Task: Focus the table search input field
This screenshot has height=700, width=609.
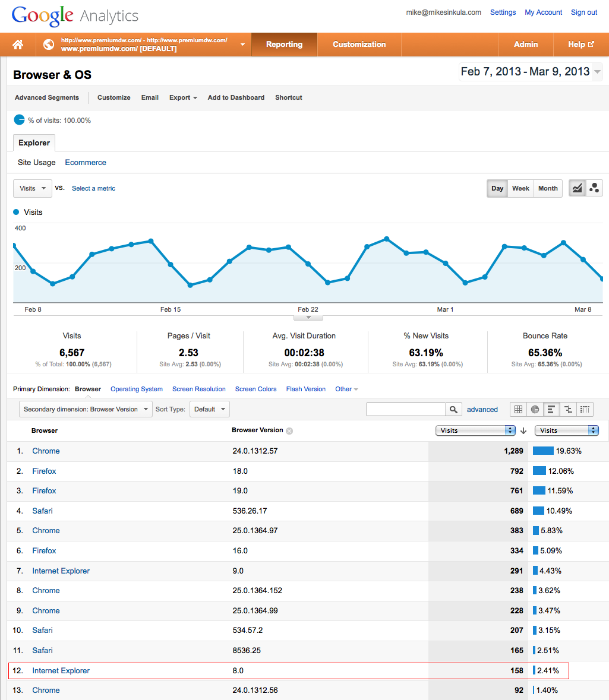Action: coord(406,410)
